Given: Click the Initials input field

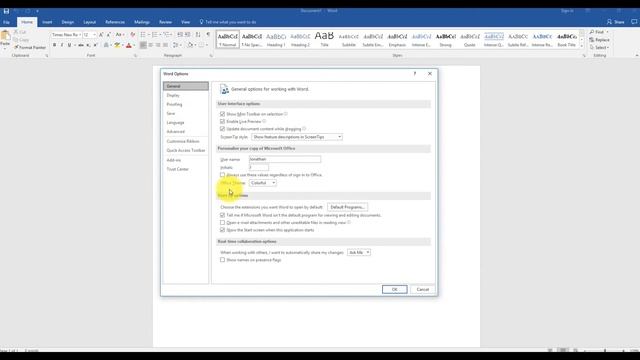Looking at the screenshot, I should pyautogui.click(x=259, y=167).
